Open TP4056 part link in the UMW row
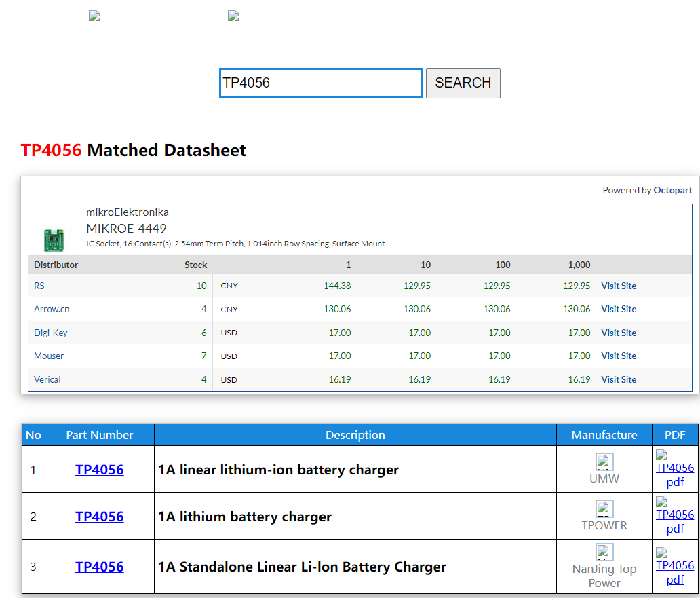Image resolution: width=700 pixels, height=598 pixels. pyautogui.click(x=100, y=470)
